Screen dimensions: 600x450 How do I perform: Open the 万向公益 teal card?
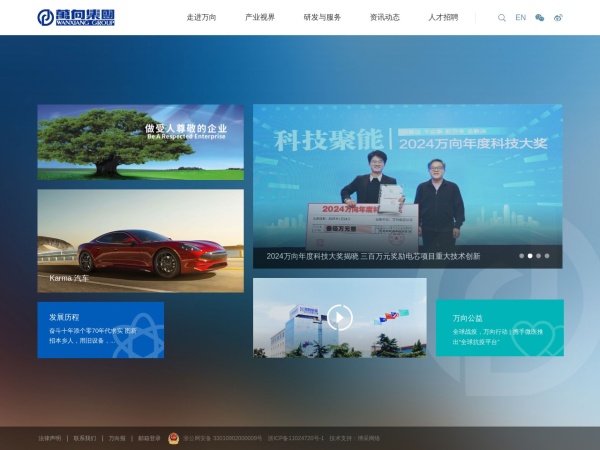(x=500, y=328)
